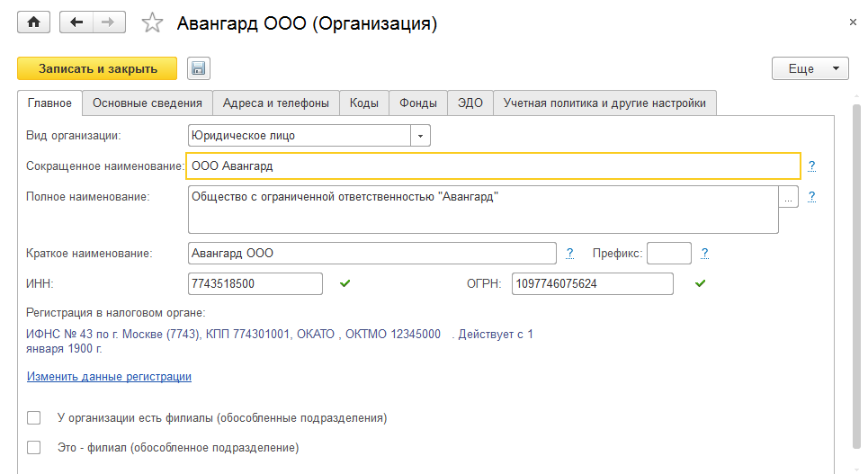Save using the floppy disk icon
The height and width of the screenshot is (474, 868).
198,68
